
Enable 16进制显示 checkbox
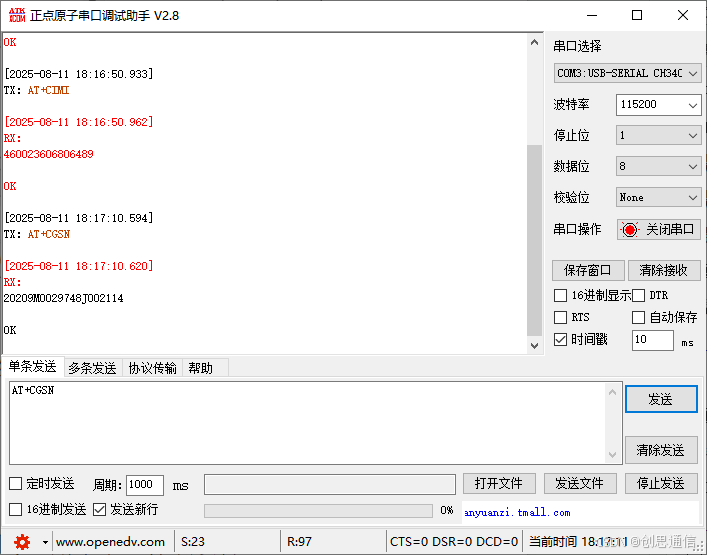(x=560, y=296)
